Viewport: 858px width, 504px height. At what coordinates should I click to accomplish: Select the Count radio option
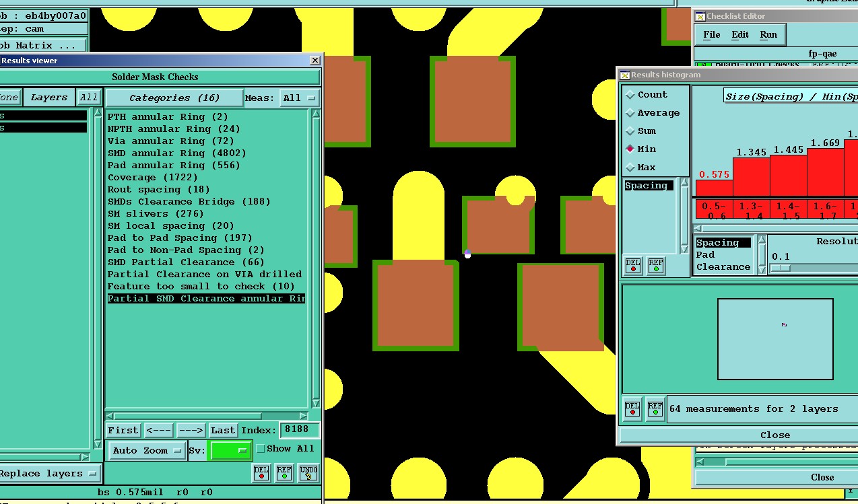(647, 95)
